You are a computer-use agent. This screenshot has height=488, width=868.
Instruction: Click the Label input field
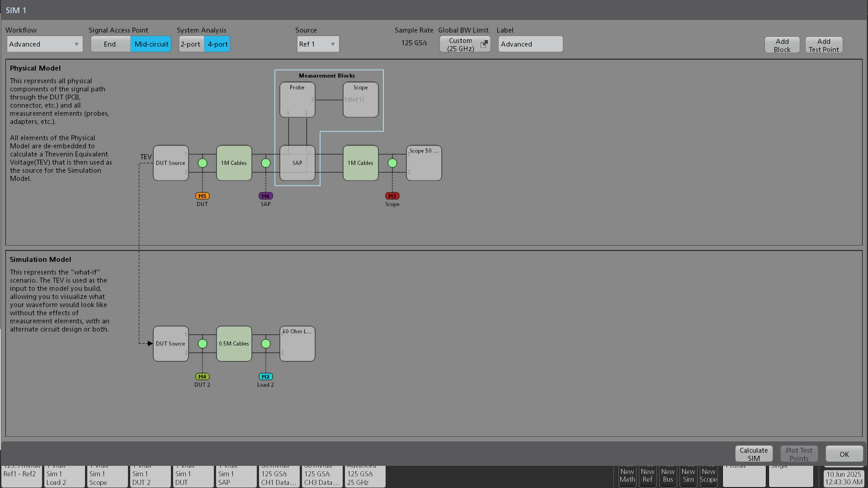click(530, 44)
